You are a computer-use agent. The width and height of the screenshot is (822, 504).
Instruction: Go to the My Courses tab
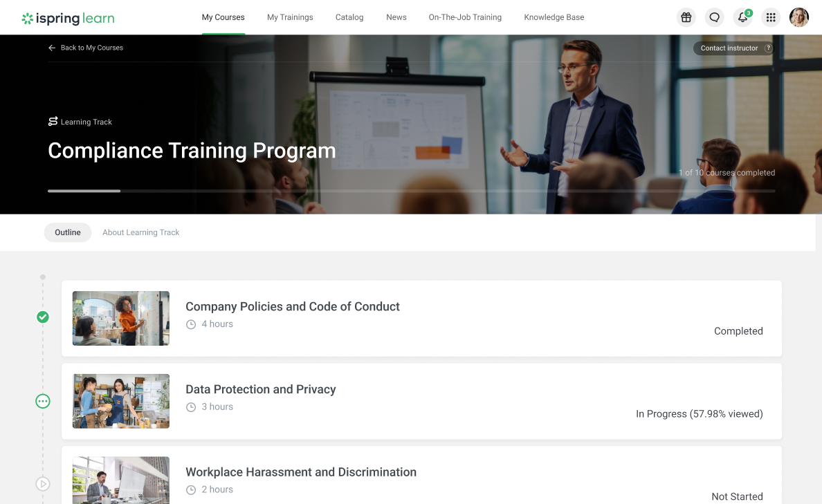(223, 17)
